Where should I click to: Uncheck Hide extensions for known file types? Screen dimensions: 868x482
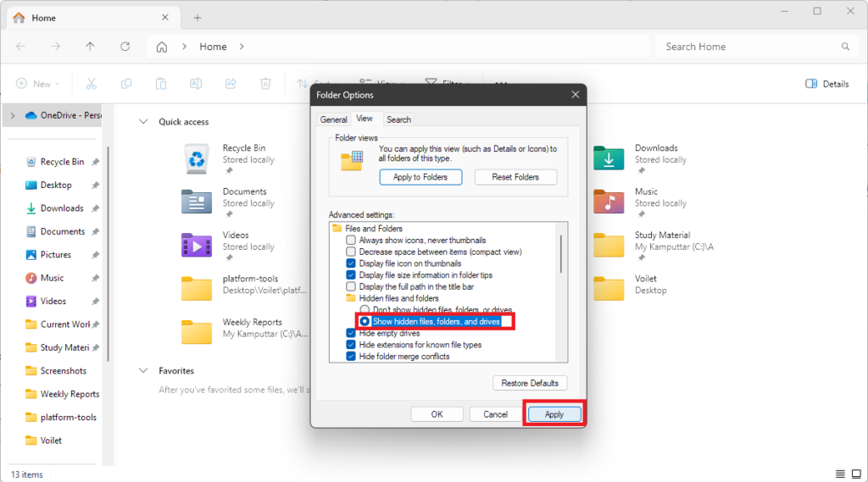point(351,345)
